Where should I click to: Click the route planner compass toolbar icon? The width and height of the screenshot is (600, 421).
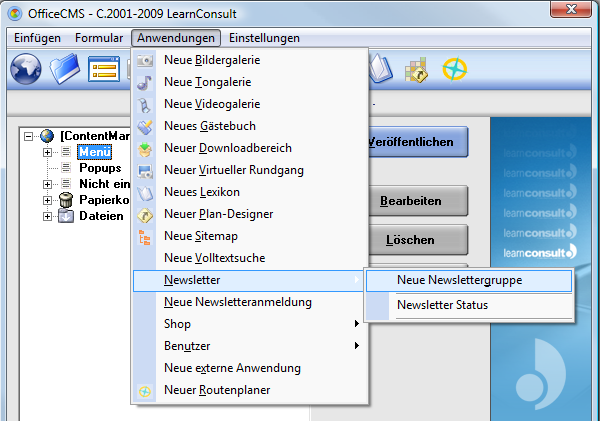tap(455, 69)
